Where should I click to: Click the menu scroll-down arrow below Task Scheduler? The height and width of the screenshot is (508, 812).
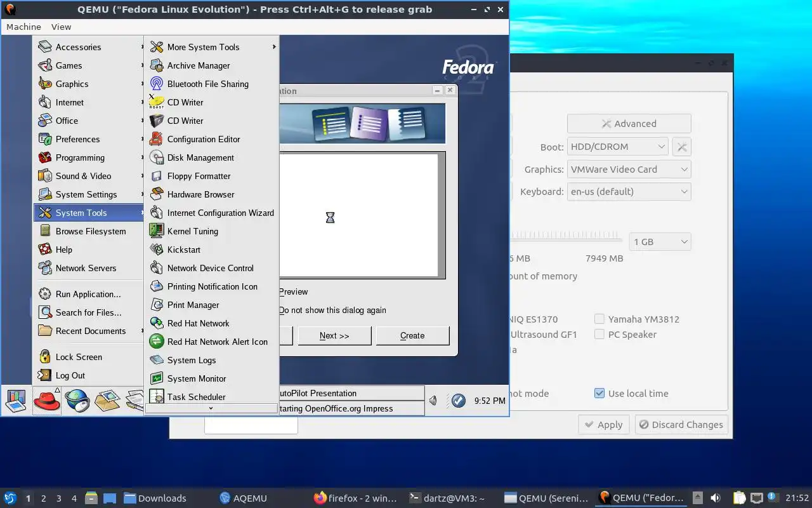pyautogui.click(x=211, y=409)
